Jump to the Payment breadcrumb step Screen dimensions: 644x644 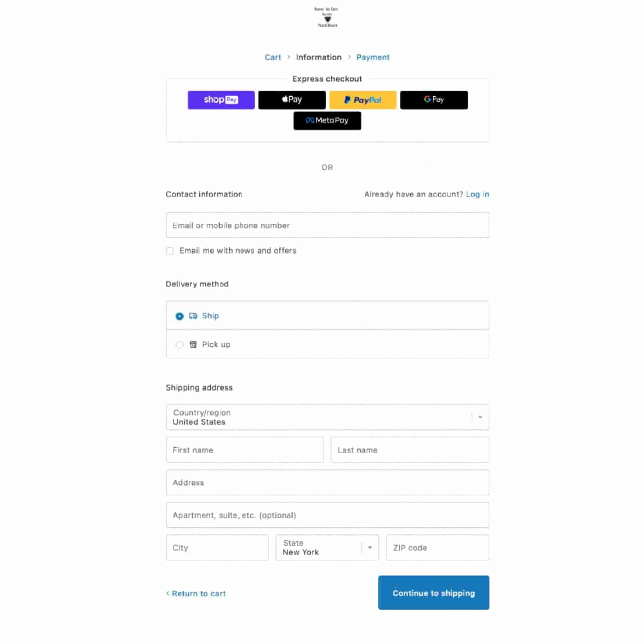tap(373, 57)
